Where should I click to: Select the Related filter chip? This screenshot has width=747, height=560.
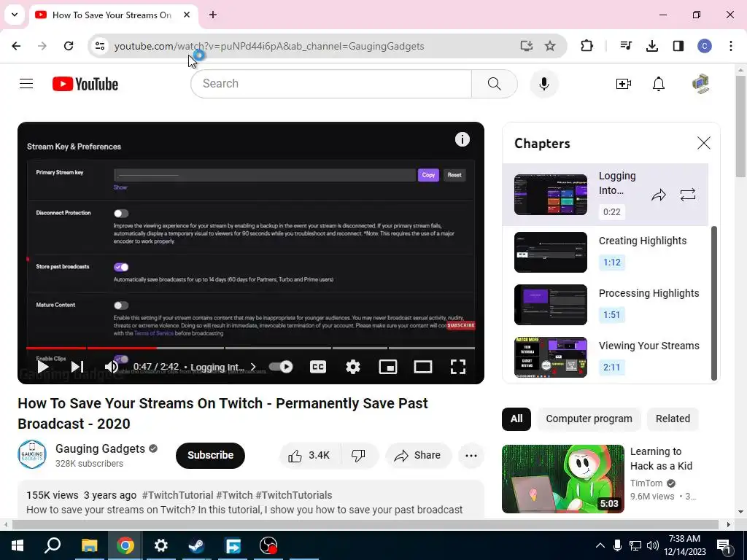coord(673,419)
